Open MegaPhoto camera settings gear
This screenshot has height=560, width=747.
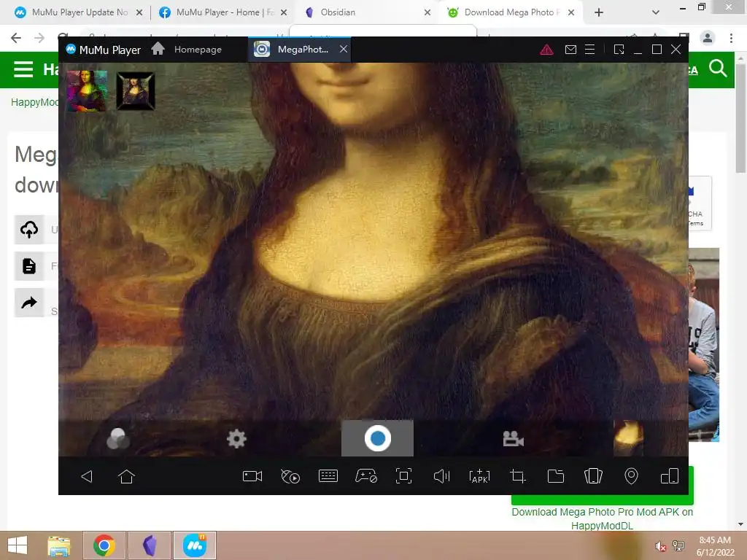[x=236, y=438]
